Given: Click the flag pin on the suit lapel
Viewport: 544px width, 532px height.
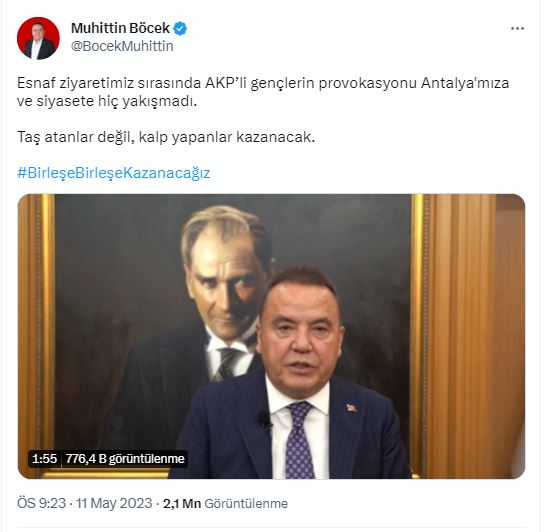Looking at the screenshot, I should pos(352,408).
